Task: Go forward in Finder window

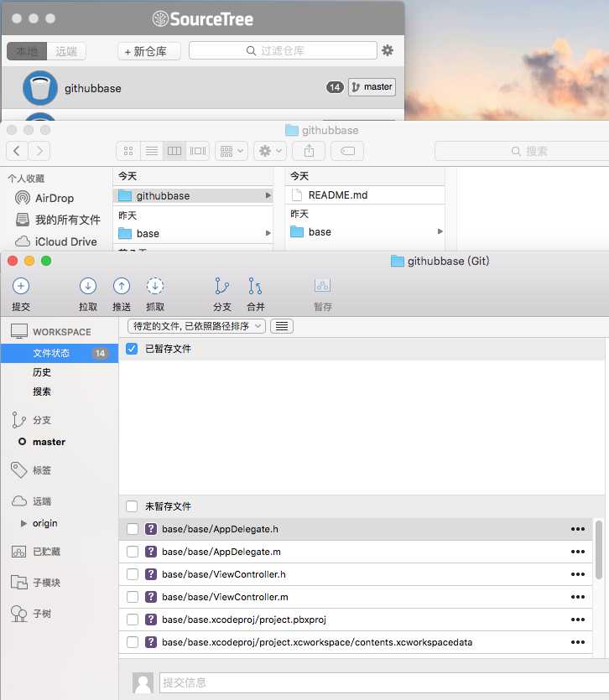Action: (39, 151)
